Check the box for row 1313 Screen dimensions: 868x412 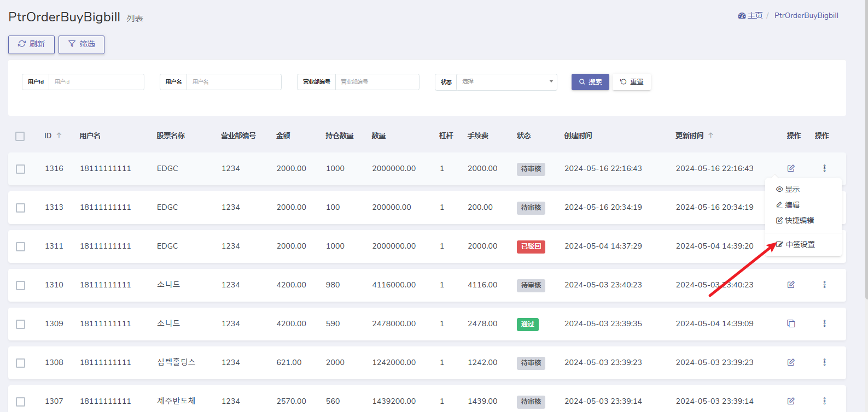click(x=21, y=208)
